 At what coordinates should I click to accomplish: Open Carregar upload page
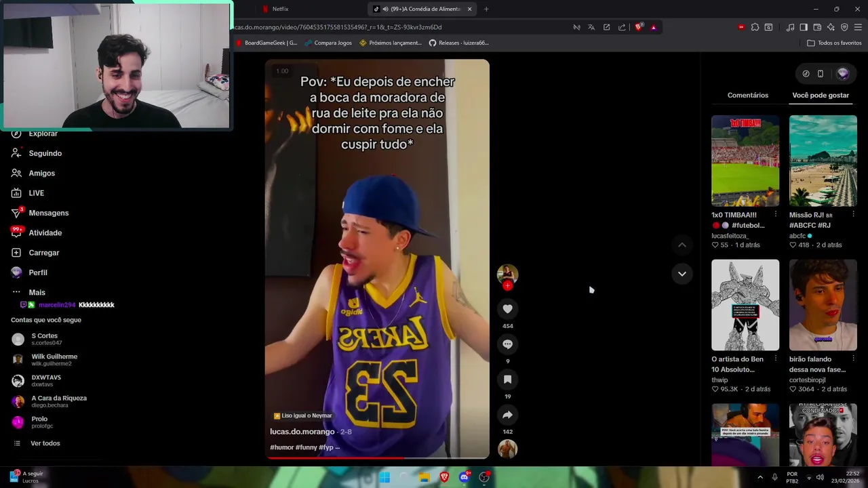point(44,253)
